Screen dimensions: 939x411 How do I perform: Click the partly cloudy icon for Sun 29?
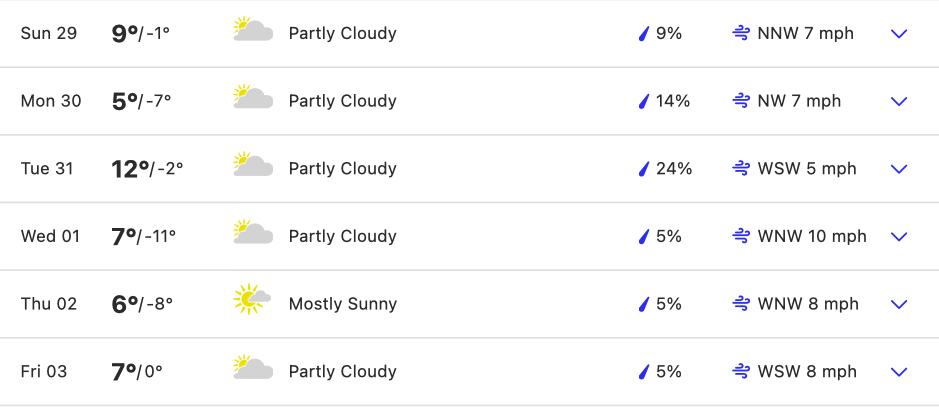(253, 30)
